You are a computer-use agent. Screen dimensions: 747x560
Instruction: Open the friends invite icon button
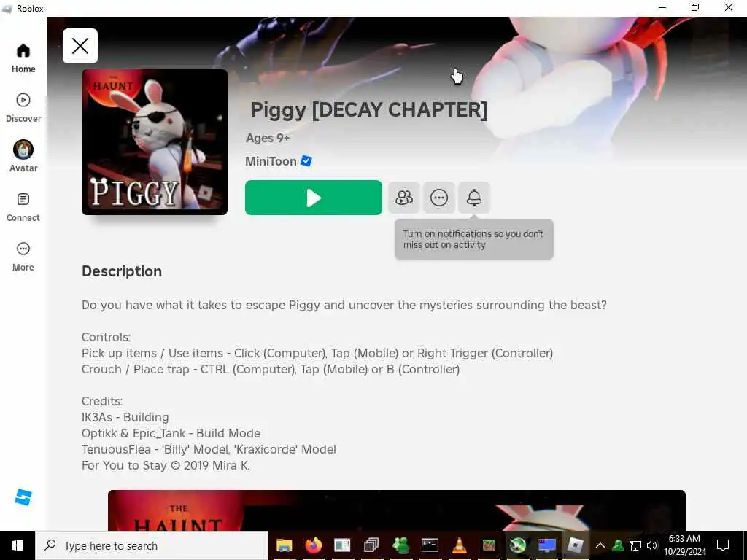404,198
